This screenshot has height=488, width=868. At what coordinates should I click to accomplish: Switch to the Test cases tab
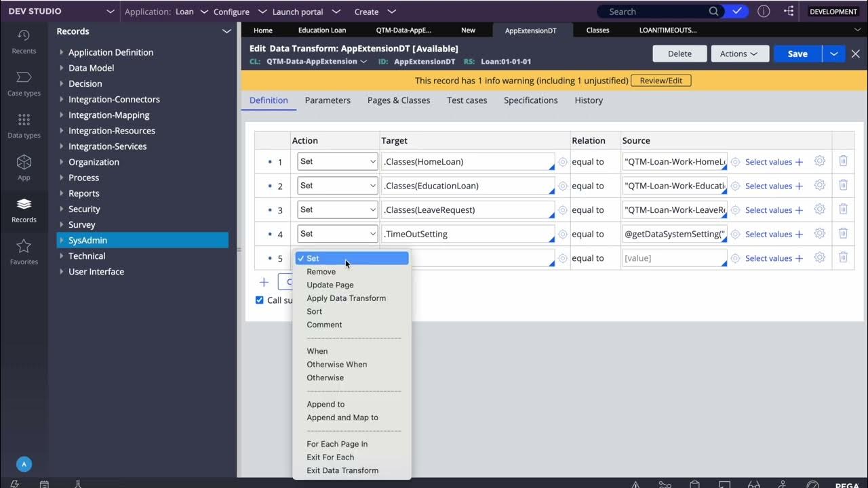(x=467, y=100)
